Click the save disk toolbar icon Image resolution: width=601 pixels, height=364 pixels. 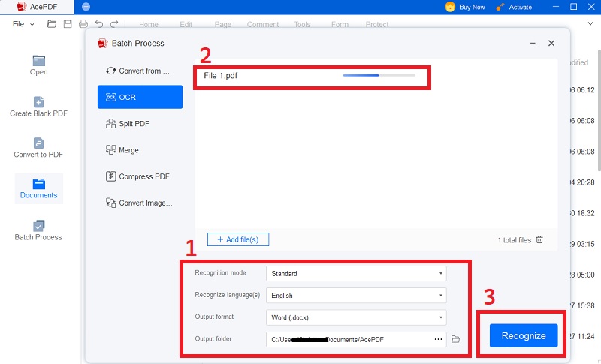[x=68, y=24]
